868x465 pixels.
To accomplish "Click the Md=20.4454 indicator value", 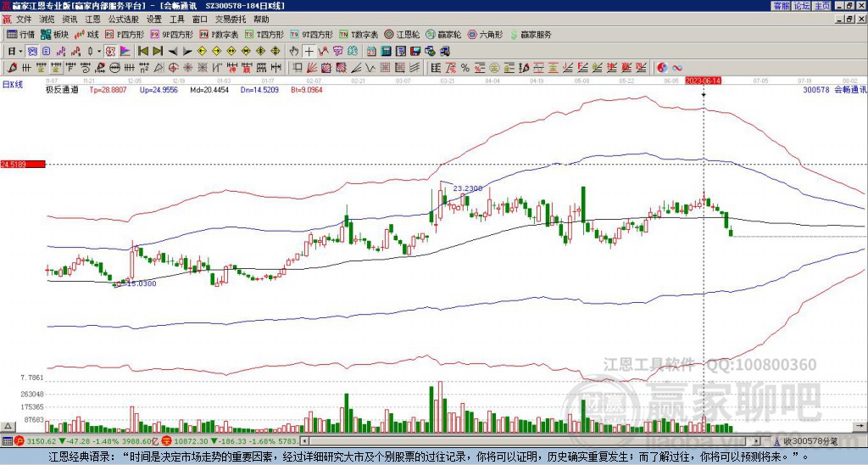I will 209,90.
